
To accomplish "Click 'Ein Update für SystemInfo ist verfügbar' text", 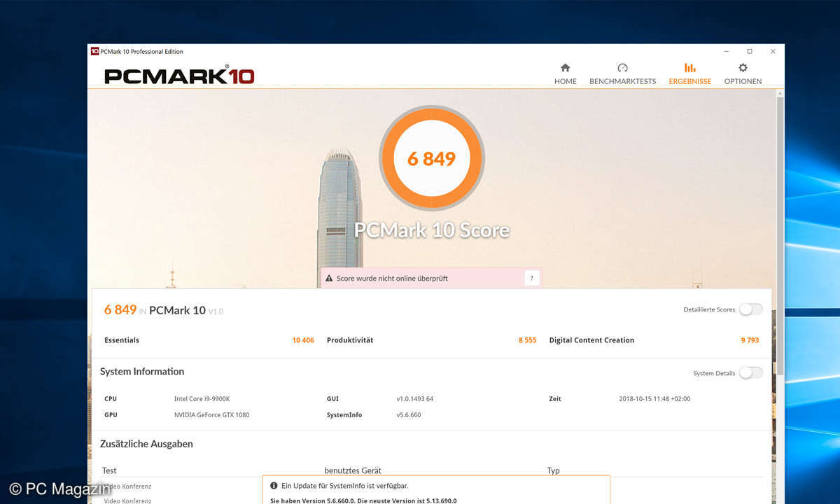I will [345, 486].
